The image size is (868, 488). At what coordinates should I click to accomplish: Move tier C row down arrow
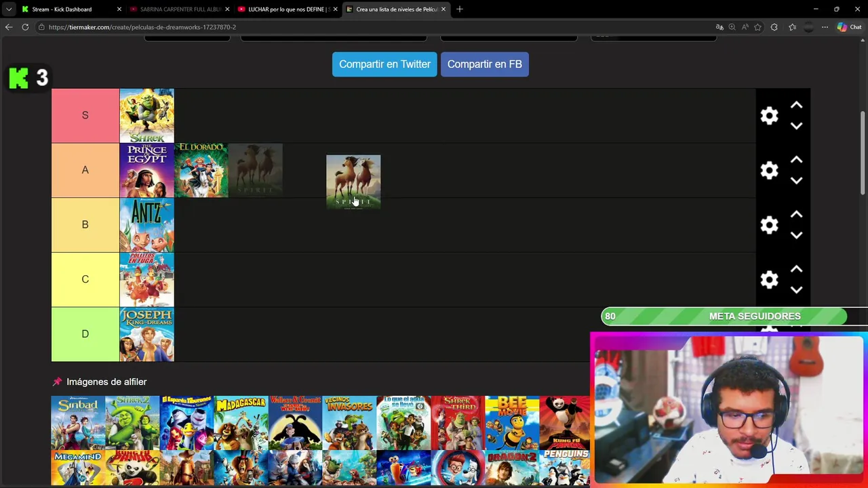[x=796, y=290]
